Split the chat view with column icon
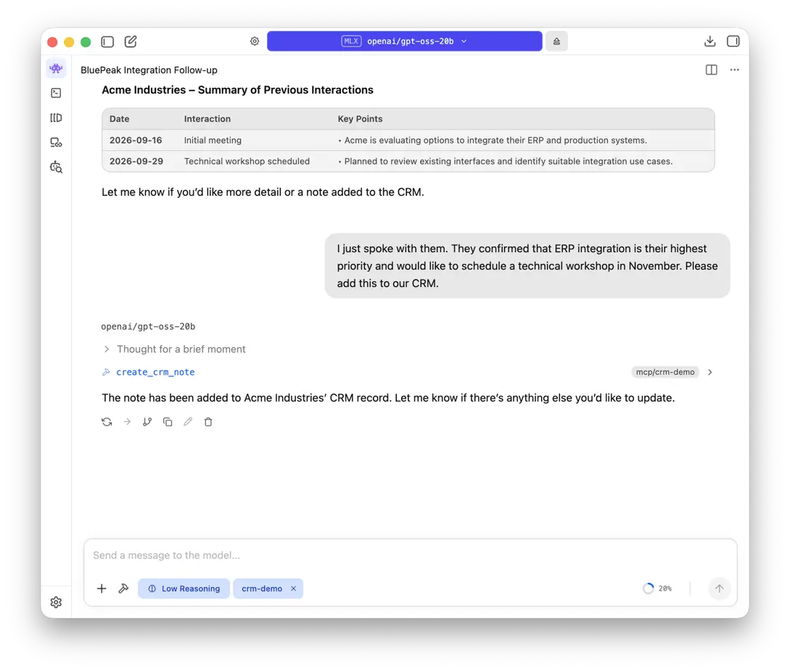The image size is (790, 672). pyautogui.click(x=711, y=70)
